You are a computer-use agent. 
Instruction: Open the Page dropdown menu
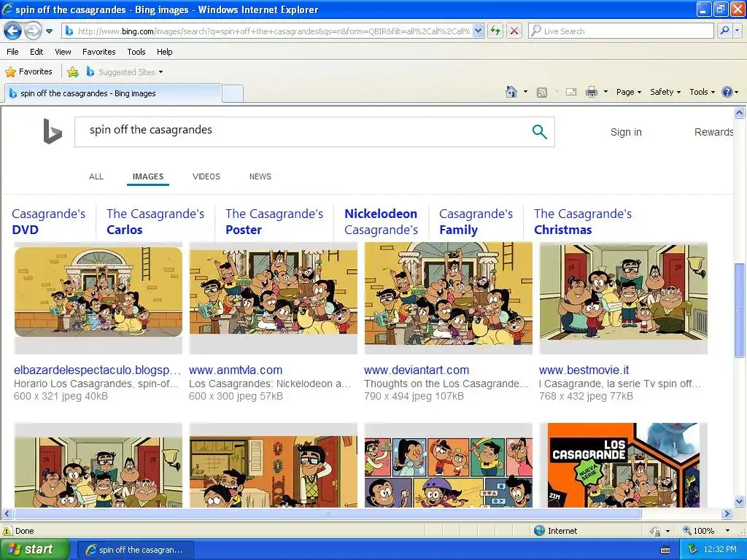(x=628, y=92)
